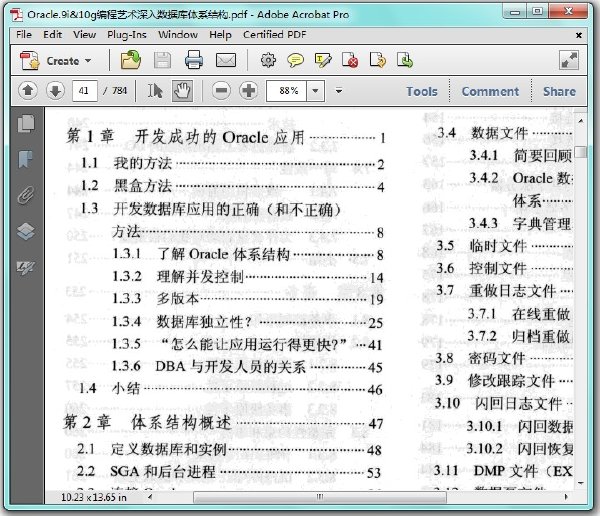Screen dimensions: 600x516
Task: Add a sticky note comment
Action: (x=295, y=60)
